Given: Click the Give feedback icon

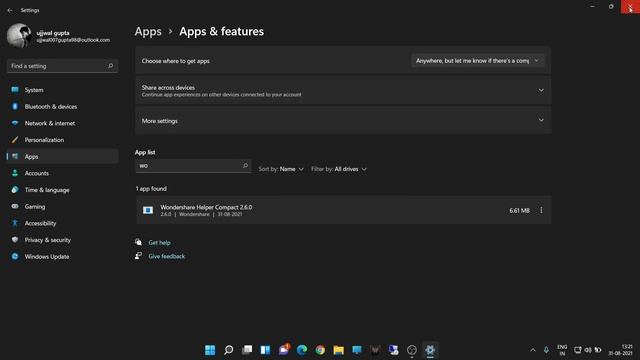Looking at the screenshot, I should coord(138,256).
